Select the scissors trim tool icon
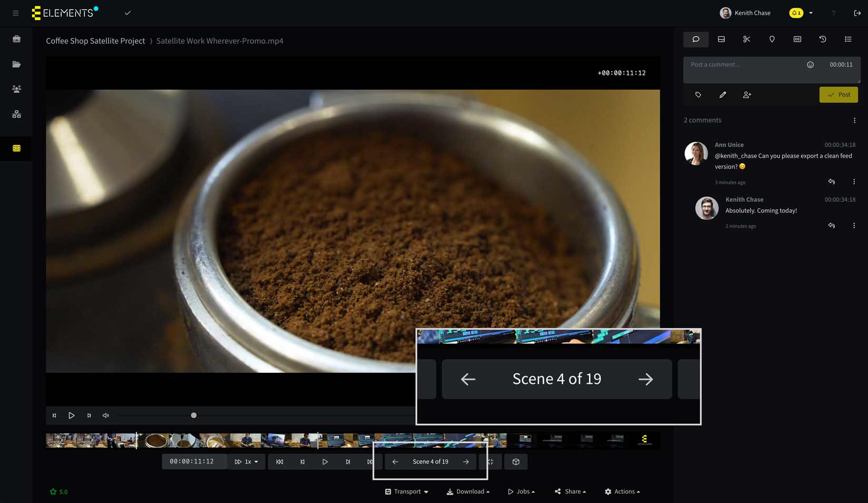The height and width of the screenshot is (503, 868). 746,39
